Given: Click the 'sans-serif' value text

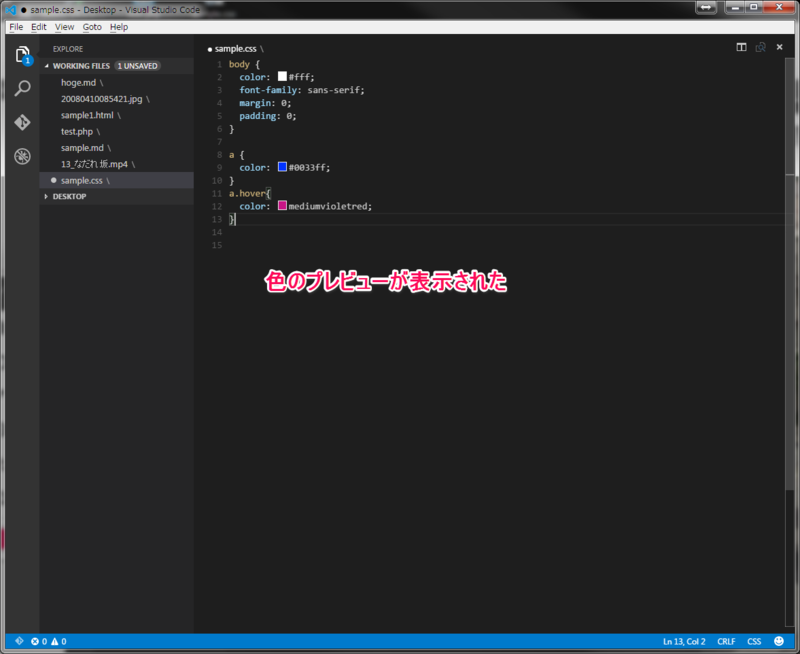Looking at the screenshot, I should (334, 90).
